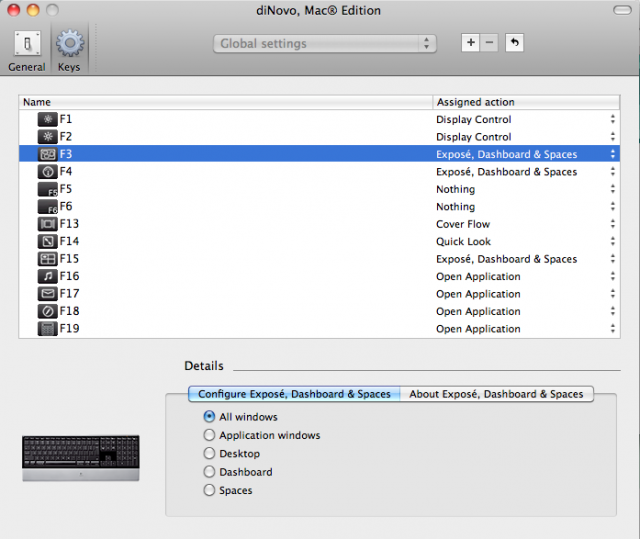640x539 pixels.
Task: Toggle toolbar with the pill button in title bar
Action: tap(622, 10)
